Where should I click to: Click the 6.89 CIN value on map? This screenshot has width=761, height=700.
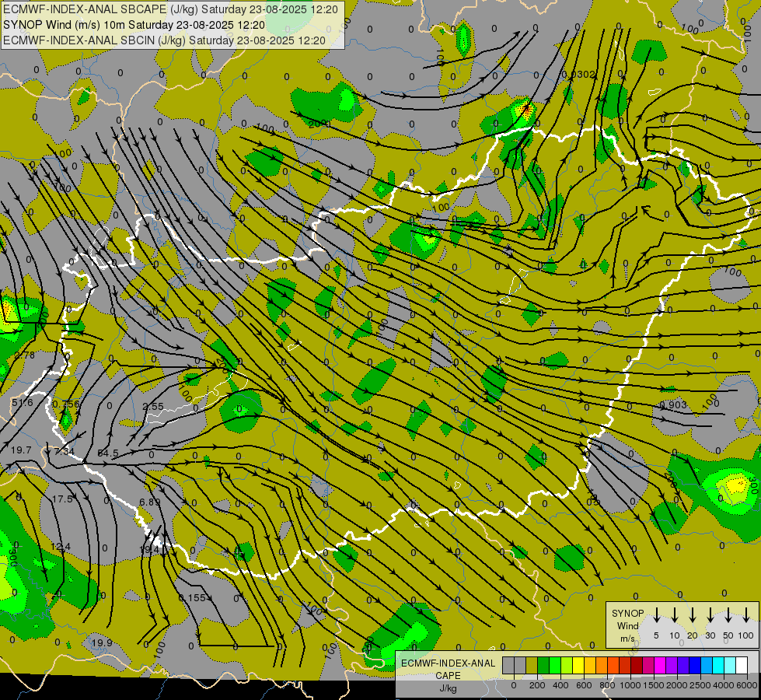tap(149, 502)
